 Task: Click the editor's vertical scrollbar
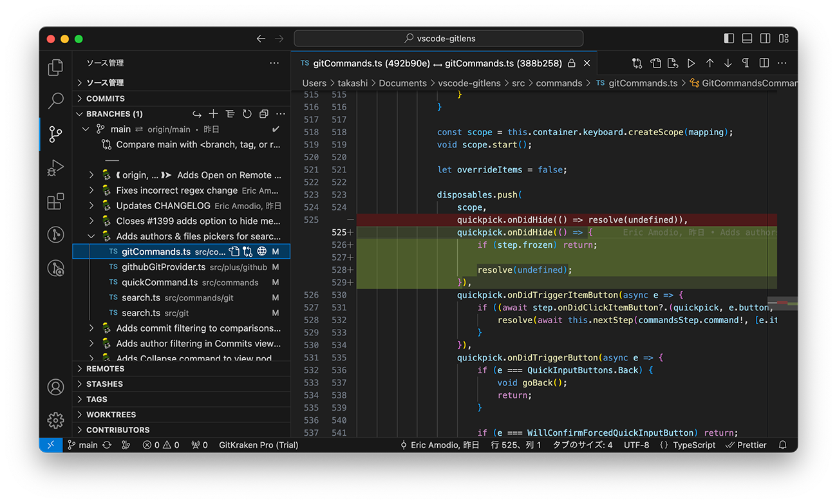coord(783,303)
